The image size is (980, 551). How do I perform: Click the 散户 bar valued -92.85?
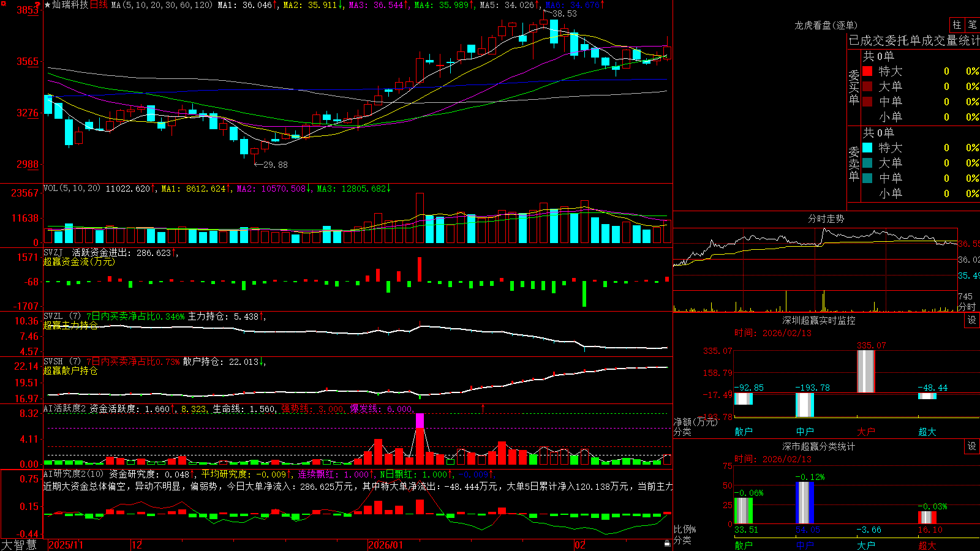743,399
